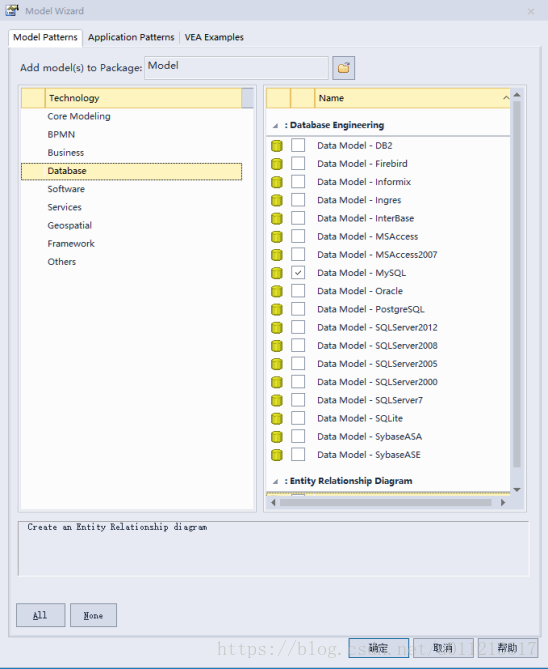Viewport: 548px width, 669px height.
Task: Click database icon beside Data Model - SQLServer2012
Action: click(277, 328)
